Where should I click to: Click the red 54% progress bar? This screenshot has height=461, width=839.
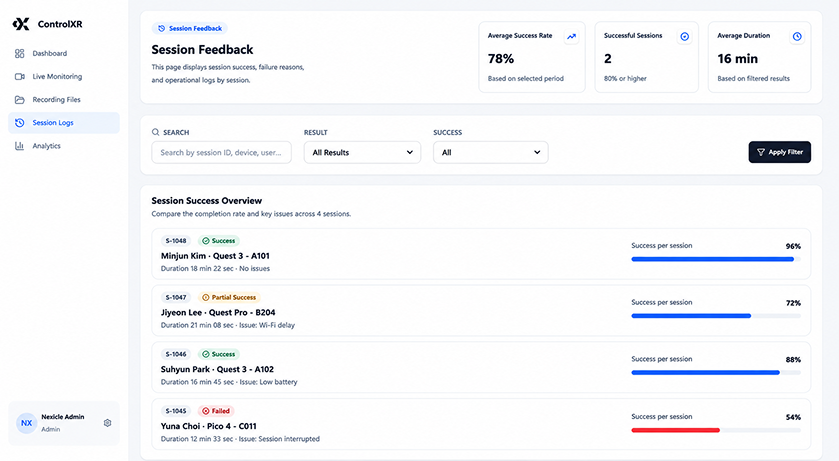point(716,430)
